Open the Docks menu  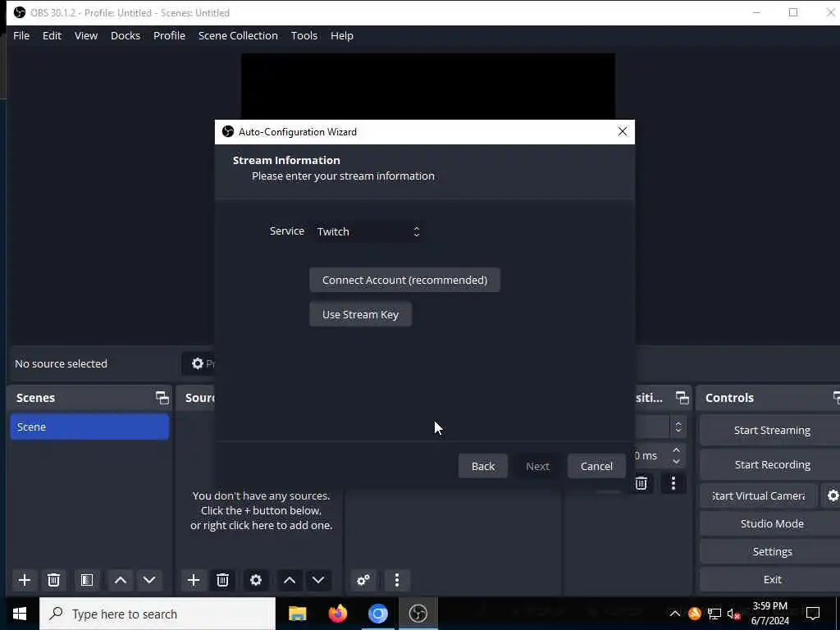click(x=126, y=35)
